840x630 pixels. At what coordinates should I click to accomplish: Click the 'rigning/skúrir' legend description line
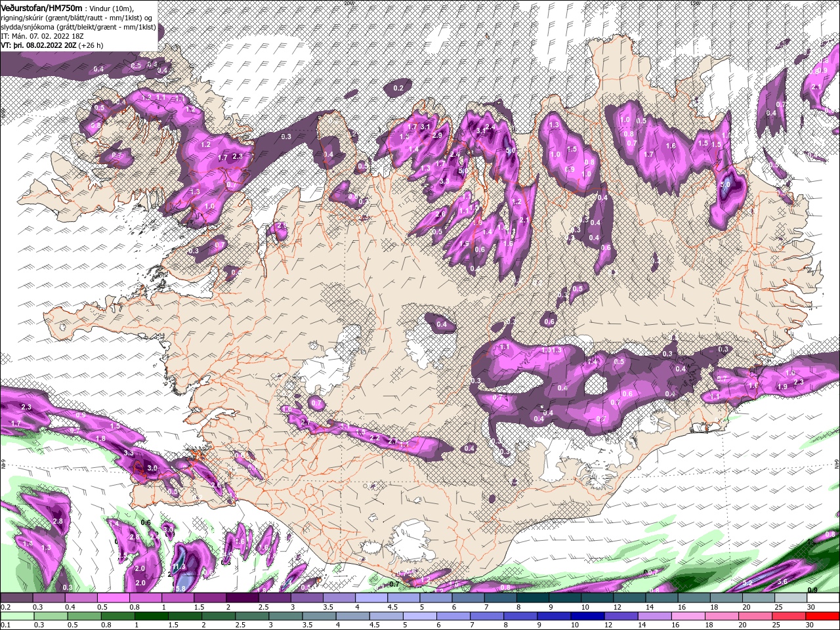[76, 17]
